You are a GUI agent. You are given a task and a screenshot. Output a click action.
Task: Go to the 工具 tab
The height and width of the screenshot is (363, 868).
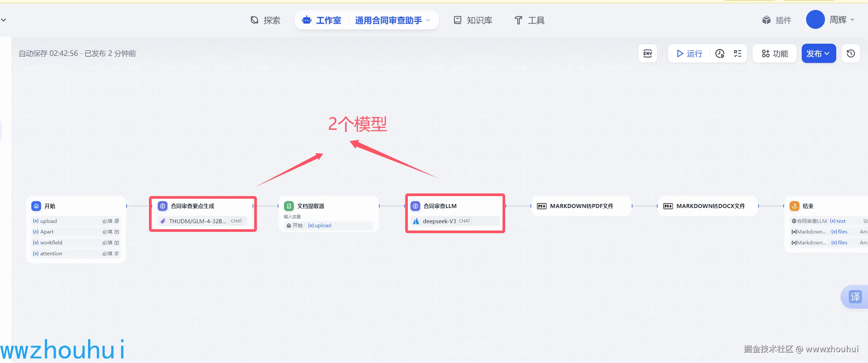click(529, 20)
